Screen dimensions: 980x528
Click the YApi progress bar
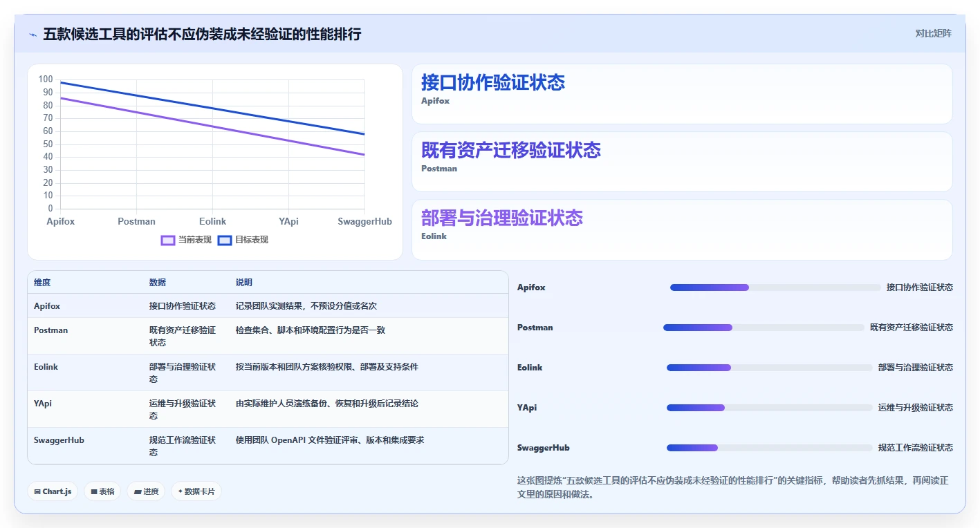coord(770,408)
